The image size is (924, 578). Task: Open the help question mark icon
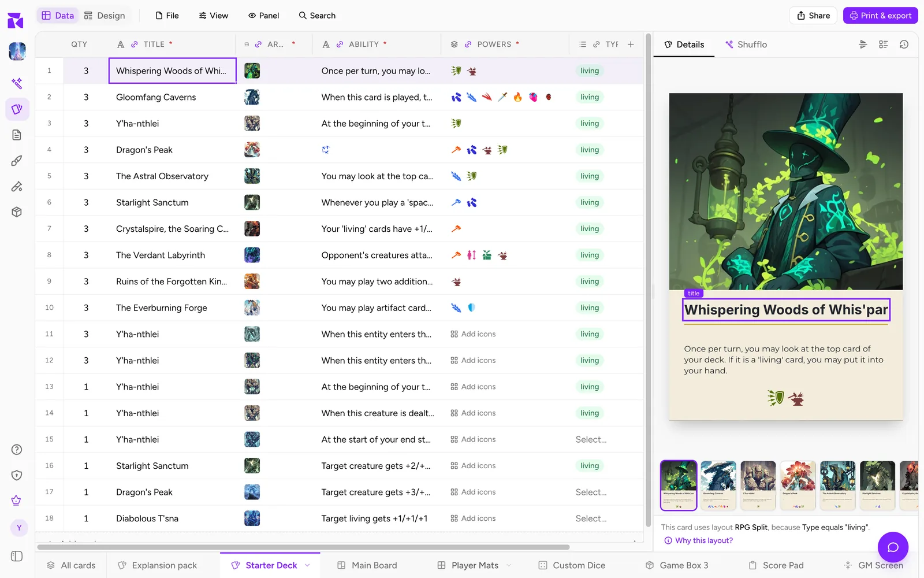pos(17,450)
